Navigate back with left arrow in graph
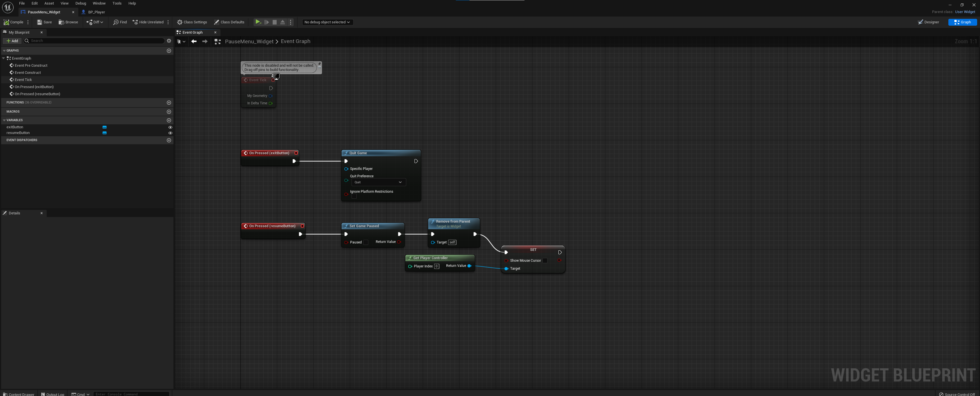The width and height of the screenshot is (980, 396). tap(194, 41)
